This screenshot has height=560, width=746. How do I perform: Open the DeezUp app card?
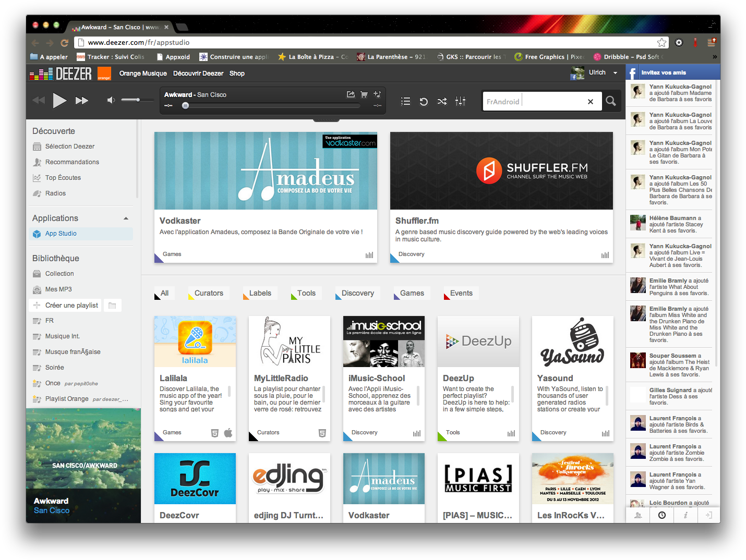coord(478,379)
